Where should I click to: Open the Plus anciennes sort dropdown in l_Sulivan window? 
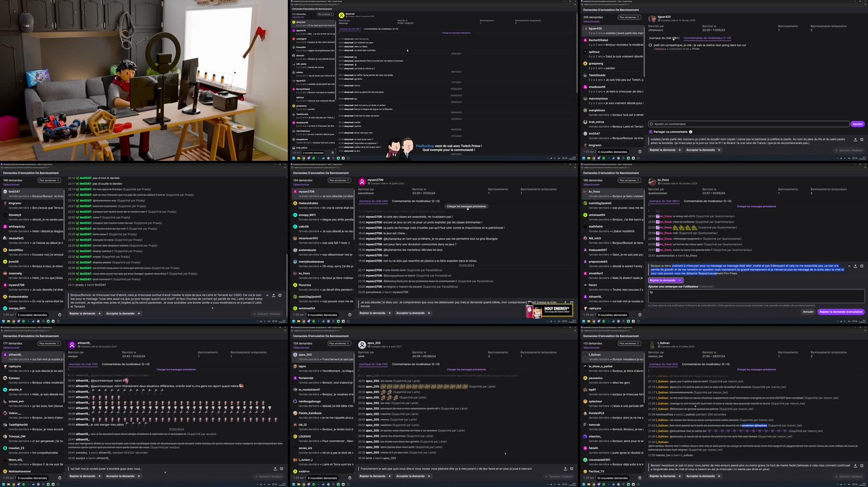(x=630, y=343)
